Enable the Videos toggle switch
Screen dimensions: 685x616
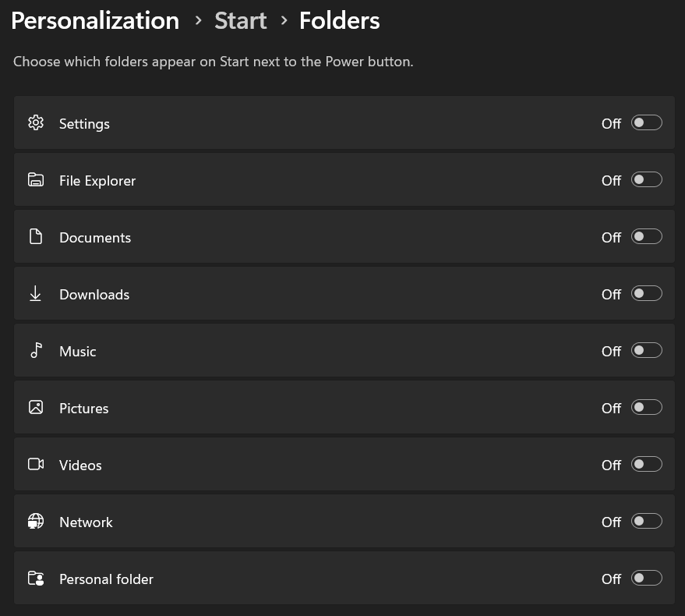646,465
